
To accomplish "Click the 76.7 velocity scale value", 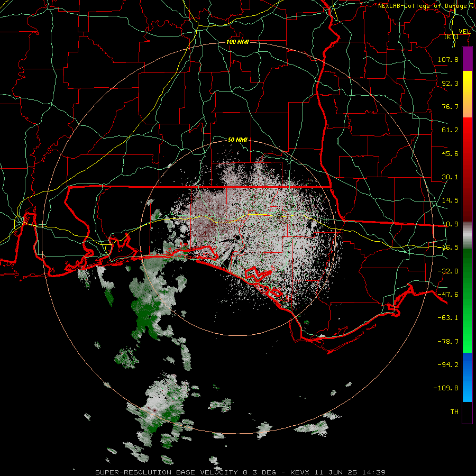I will click(450, 106).
